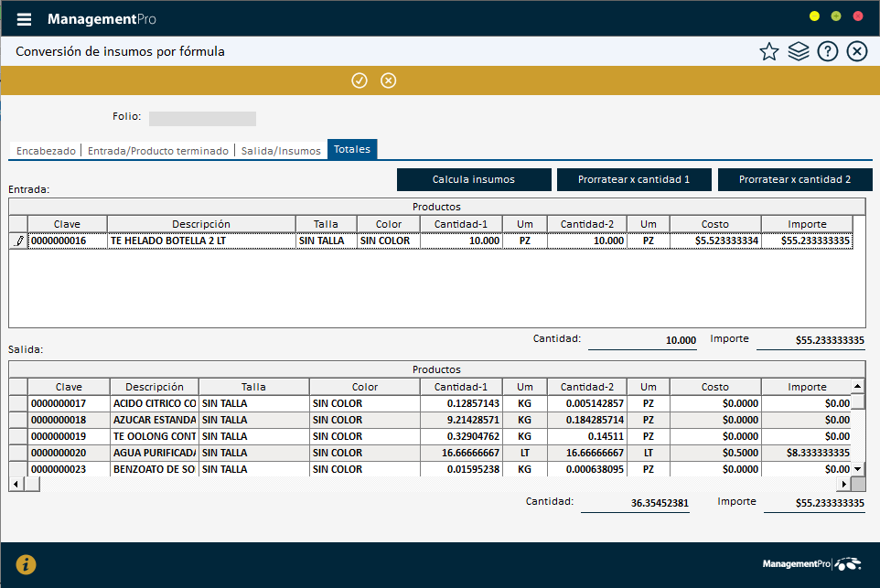Click the Entrada Importe column header

click(x=807, y=224)
